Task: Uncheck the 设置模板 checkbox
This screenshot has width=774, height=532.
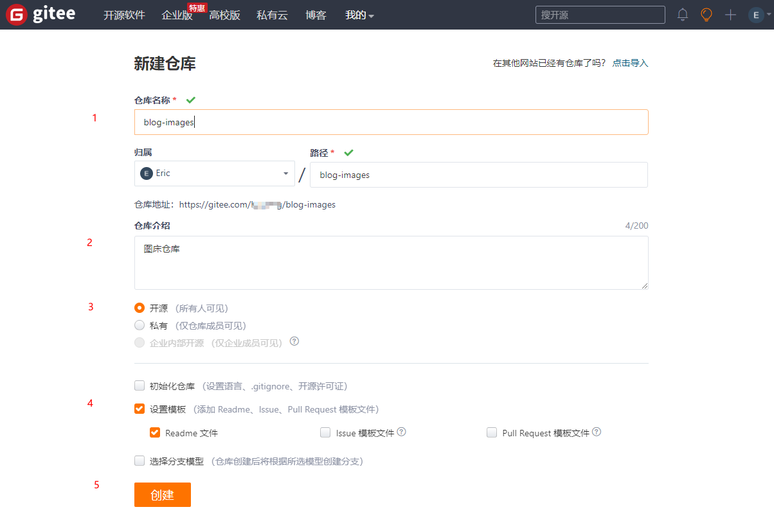Action: [139, 409]
